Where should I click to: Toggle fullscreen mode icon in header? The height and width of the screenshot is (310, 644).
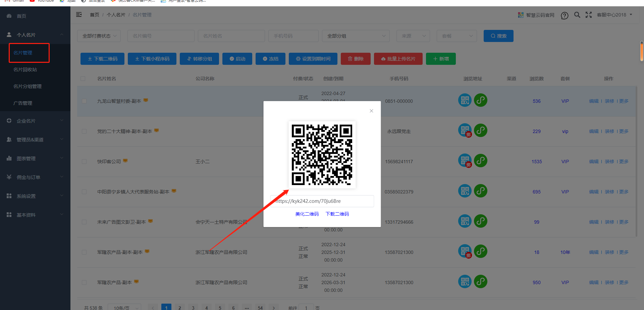(x=588, y=15)
